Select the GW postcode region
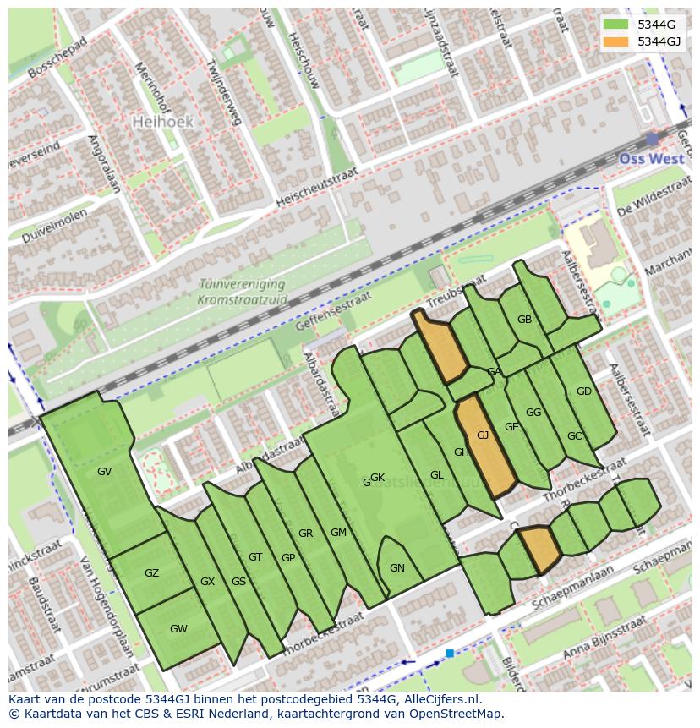 pos(178,628)
